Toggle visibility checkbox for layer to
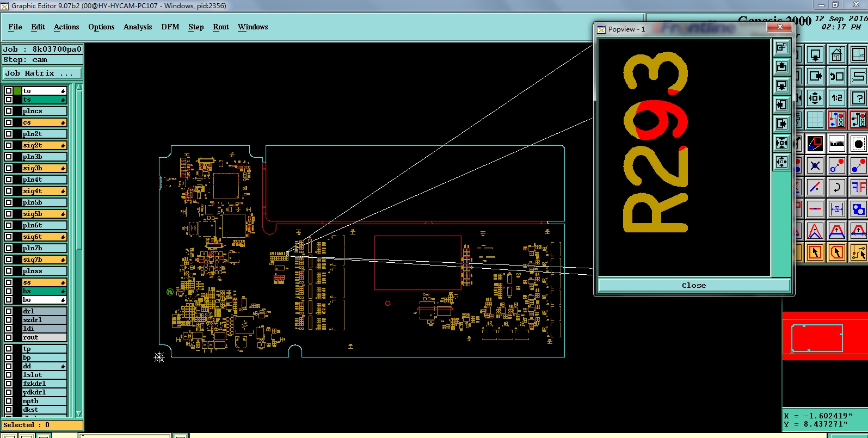Image resolution: width=868 pixels, height=438 pixels. [9, 91]
